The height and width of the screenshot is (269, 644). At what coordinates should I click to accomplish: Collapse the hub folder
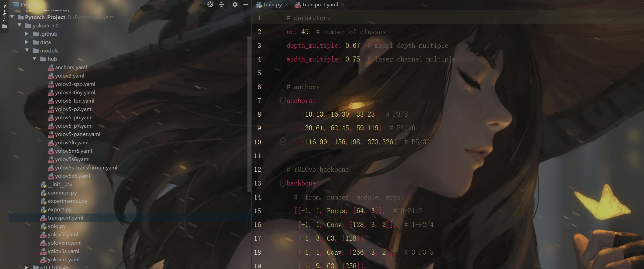click(x=34, y=58)
